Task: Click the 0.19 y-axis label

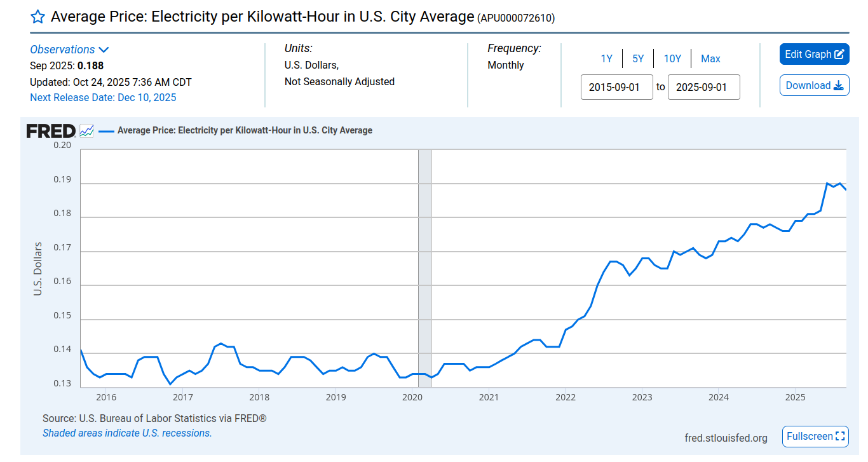Action: [x=62, y=179]
